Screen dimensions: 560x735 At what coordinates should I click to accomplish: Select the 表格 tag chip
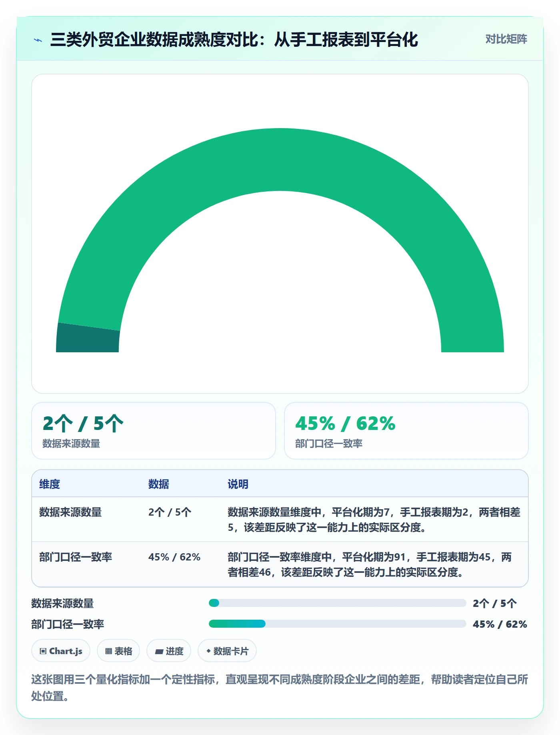click(118, 651)
